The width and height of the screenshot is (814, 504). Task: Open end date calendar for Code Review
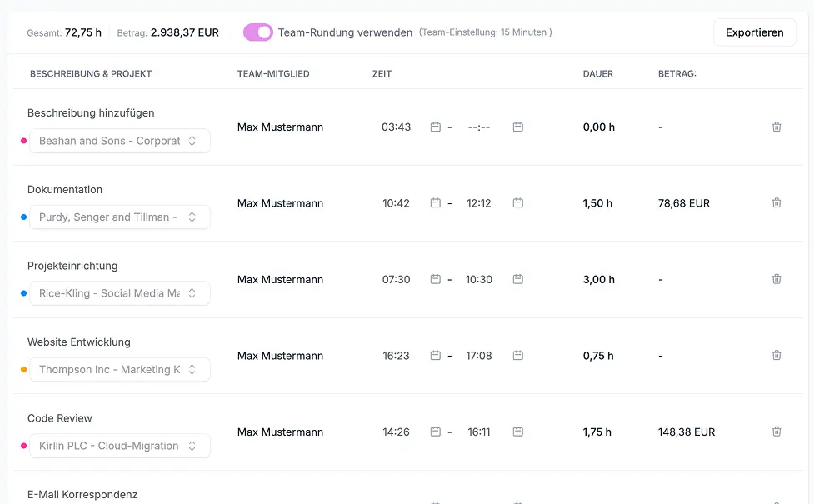[517, 432]
